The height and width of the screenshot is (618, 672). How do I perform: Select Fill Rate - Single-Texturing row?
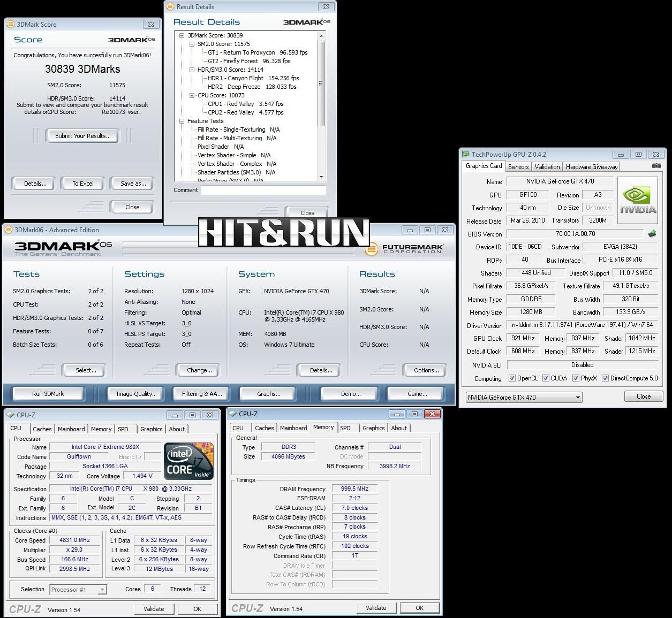click(239, 129)
